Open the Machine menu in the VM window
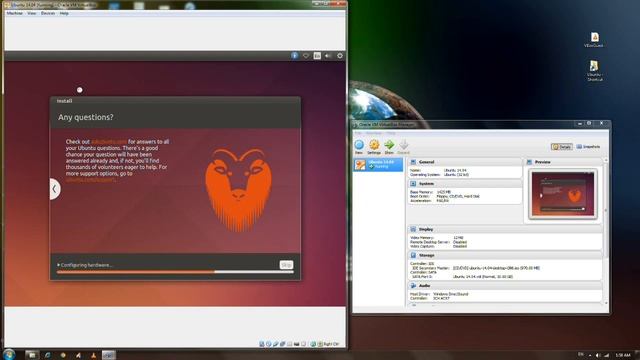 [15, 13]
